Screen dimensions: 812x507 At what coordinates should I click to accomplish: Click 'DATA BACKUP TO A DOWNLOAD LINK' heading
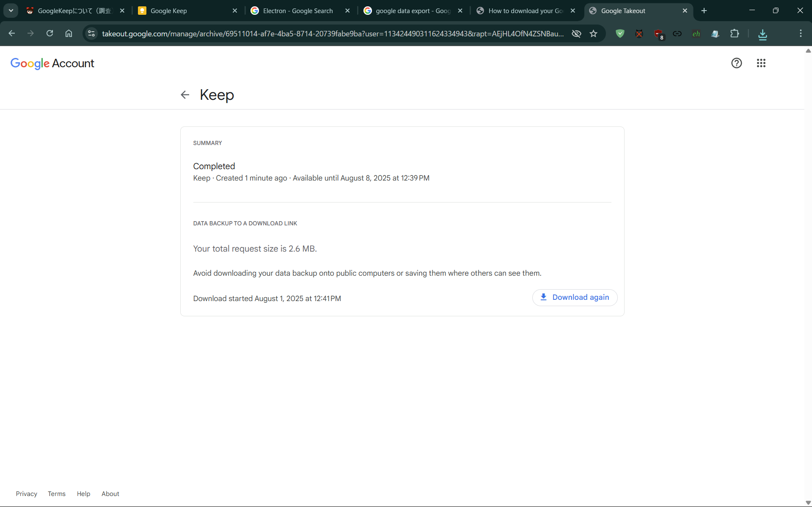[x=245, y=223]
